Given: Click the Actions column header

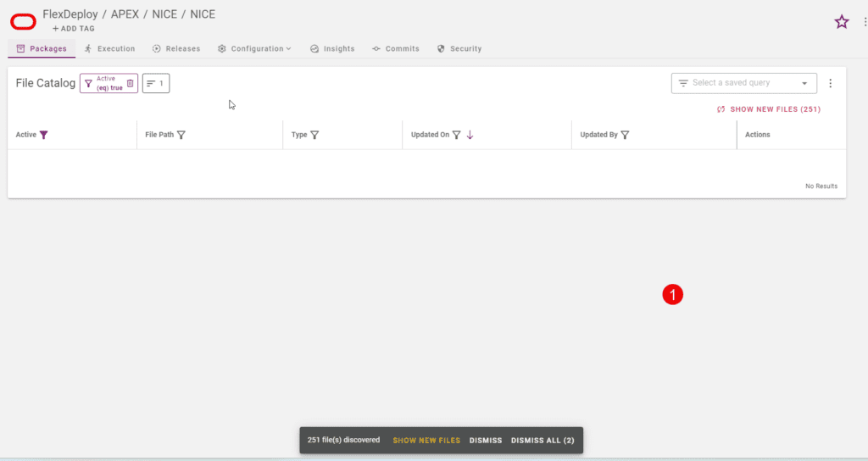Looking at the screenshot, I should click(757, 135).
